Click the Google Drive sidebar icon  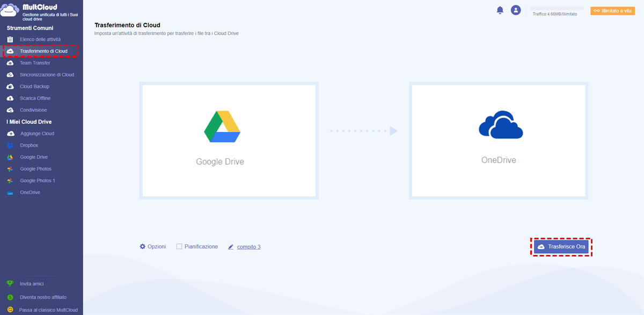[10, 157]
